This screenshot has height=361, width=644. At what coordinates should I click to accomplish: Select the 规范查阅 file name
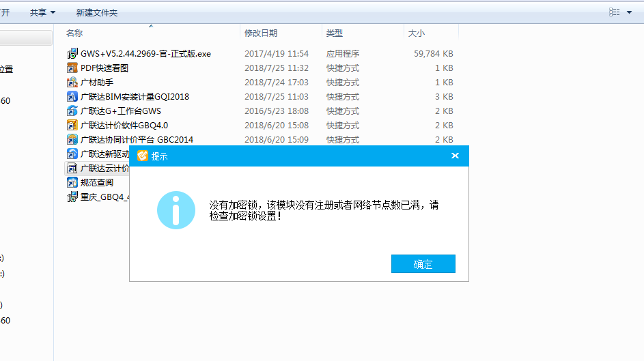97,183
